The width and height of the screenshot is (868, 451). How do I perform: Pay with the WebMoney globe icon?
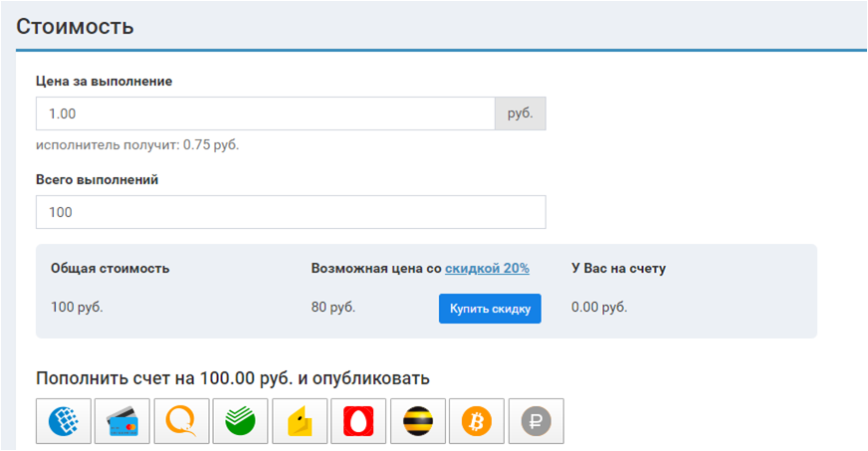tap(64, 422)
